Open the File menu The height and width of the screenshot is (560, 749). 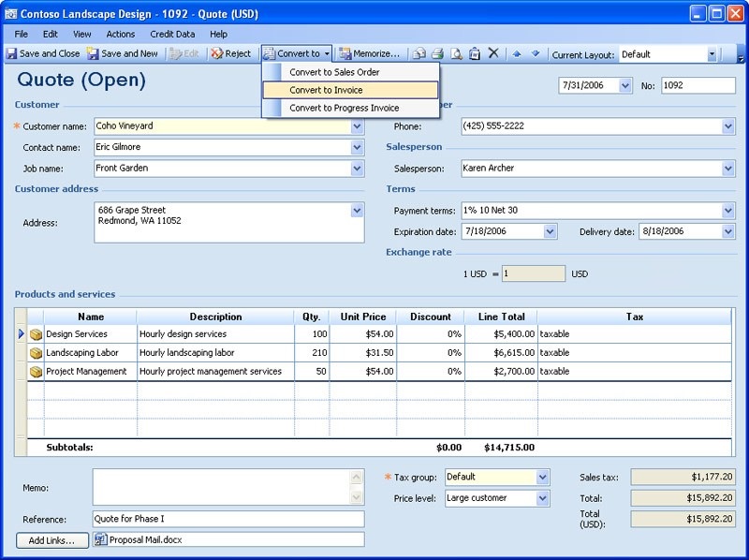(21, 34)
